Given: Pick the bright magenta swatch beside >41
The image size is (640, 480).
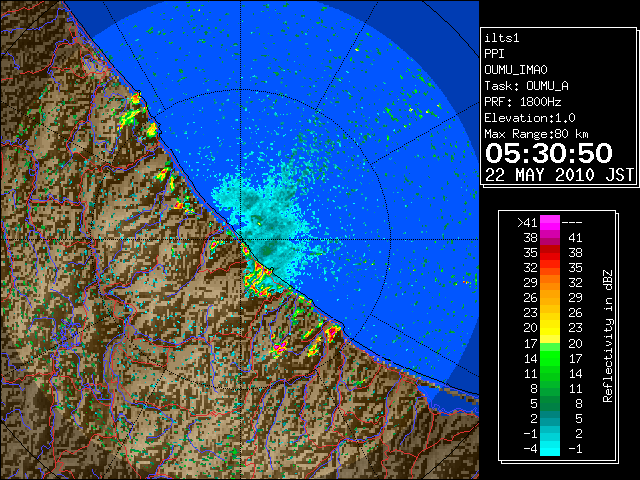Looking at the screenshot, I should [x=550, y=222].
